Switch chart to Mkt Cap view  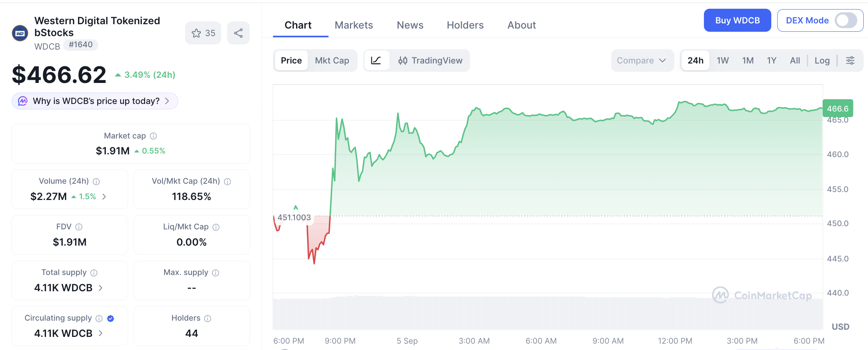click(x=332, y=60)
